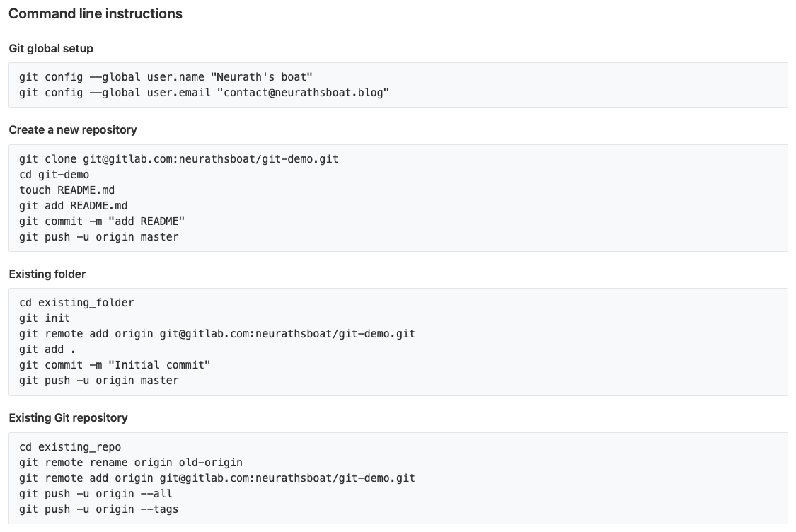Click git remote add origin under Existing Git repository
This screenshot has height=532, width=796.
[217, 478]
